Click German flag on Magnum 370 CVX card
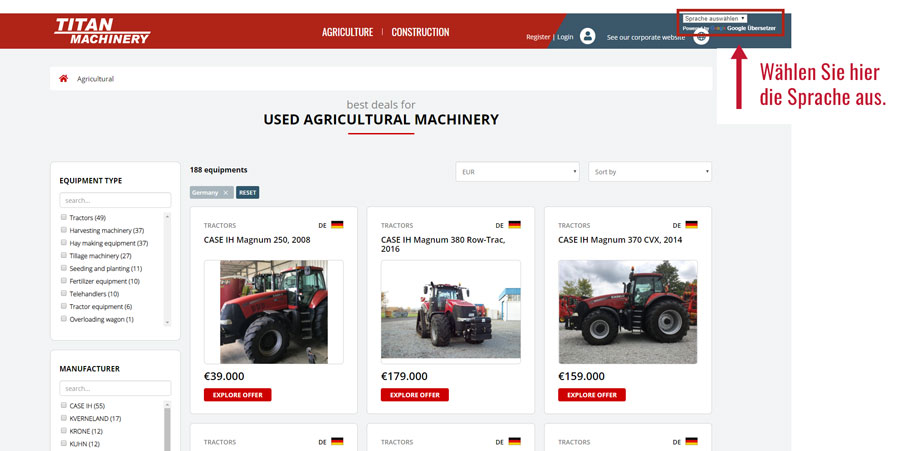This screenshot has width=900, height=451. pos(691,225)
